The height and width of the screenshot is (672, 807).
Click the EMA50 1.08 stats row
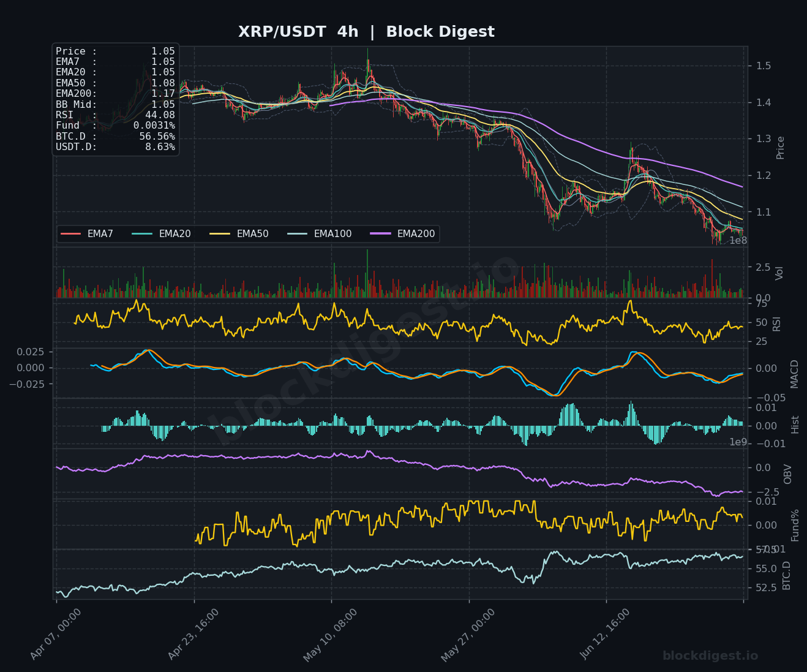click(x=115, y=83)
